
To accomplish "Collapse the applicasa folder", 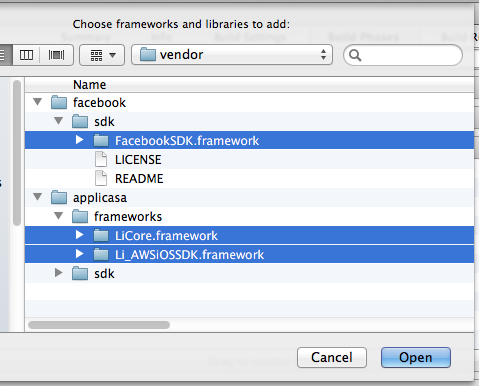I will pos(38,197).
